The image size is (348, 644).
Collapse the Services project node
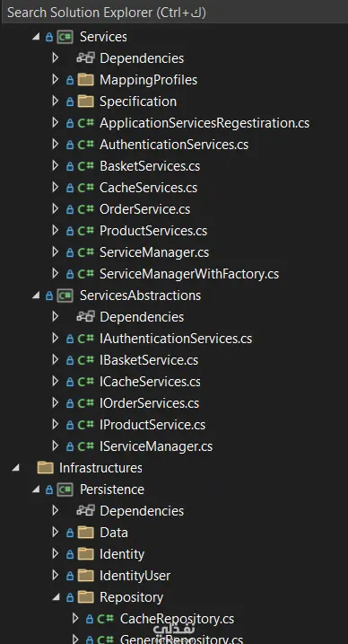click(x=36, y=37)
